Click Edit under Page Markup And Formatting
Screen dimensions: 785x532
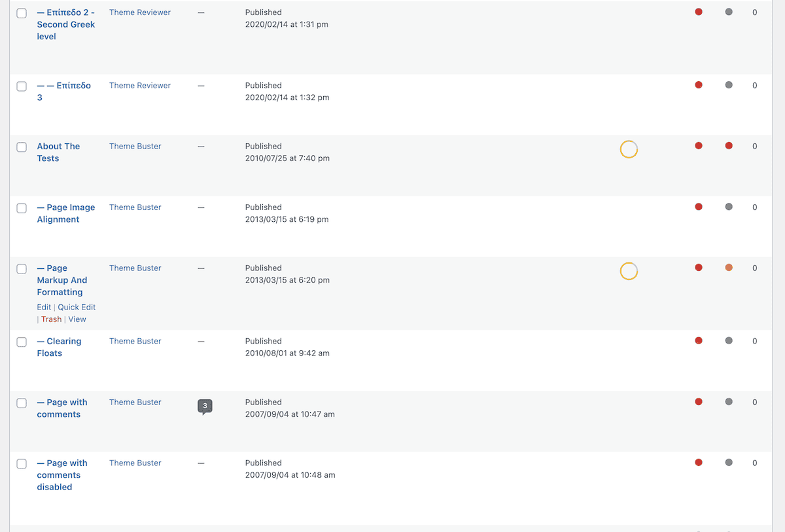coord(44,307)
